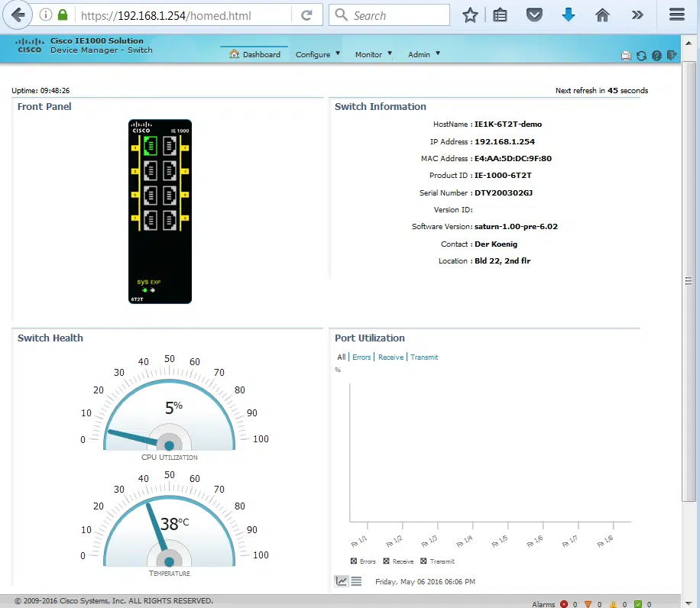The height and width of the screenshot is (608, 700).
Task: Reload the page with the address bar refresh icon
Action: (306, 15)
